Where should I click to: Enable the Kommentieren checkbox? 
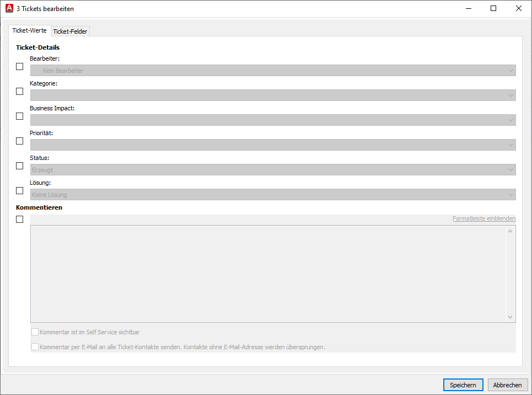coord(20,220)
